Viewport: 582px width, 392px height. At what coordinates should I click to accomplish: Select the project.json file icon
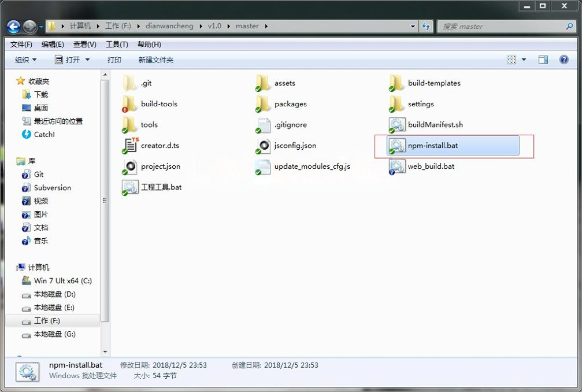click(129, 167)
